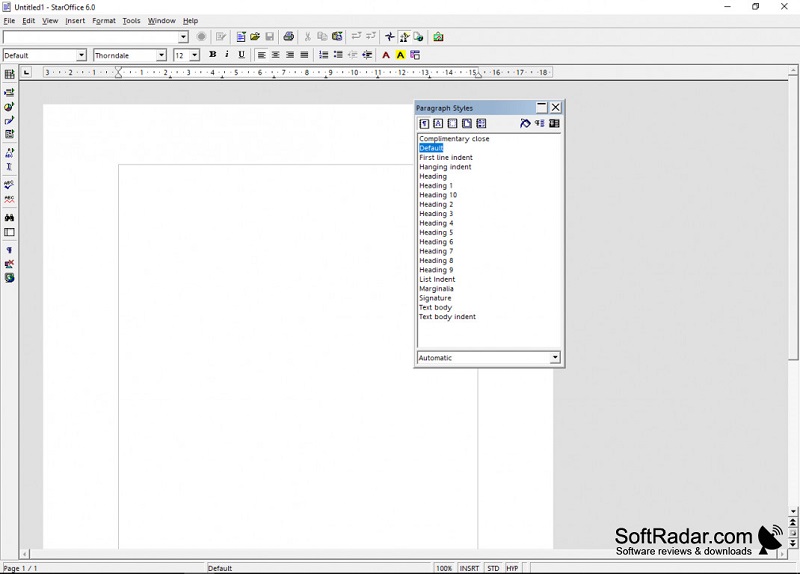Open a file with the folder icon
The image size is (800, 574).
click(x=255, y=37)
